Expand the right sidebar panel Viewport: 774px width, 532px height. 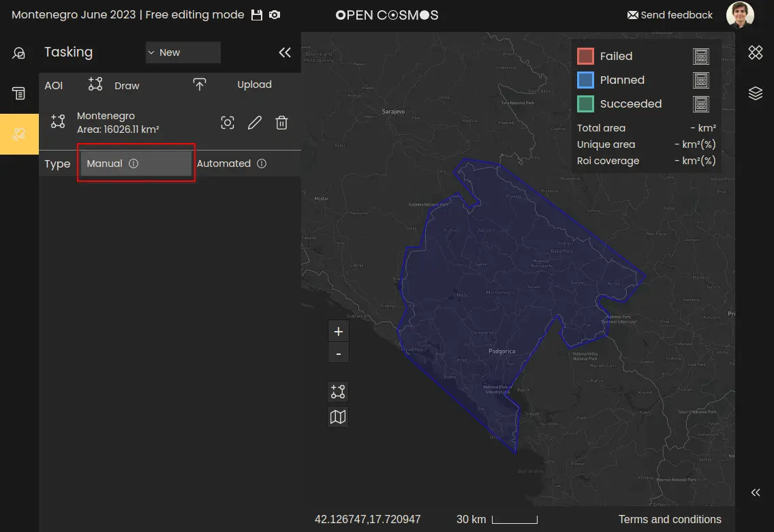(x=755, y=492)
